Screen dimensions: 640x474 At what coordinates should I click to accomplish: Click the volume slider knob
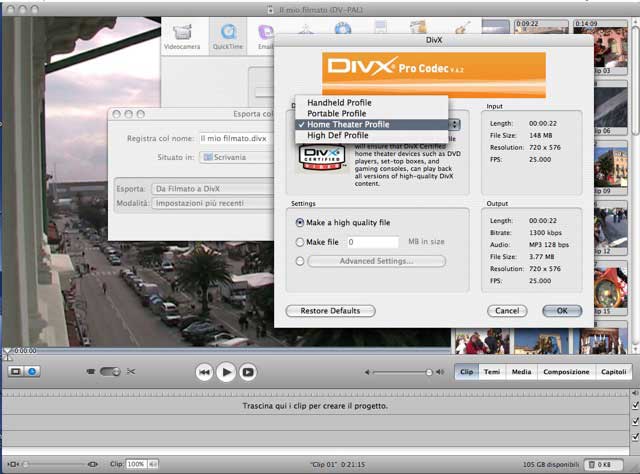click(x=429, y=372)
